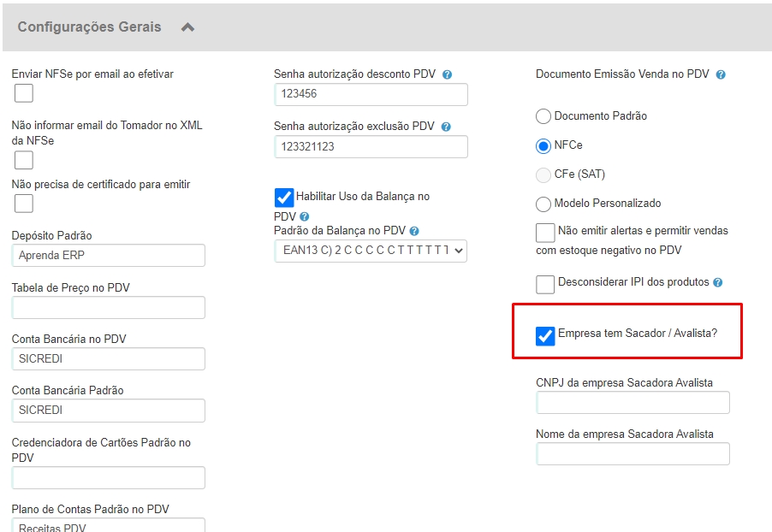Click help icon beside Senha autorização desconto PDV

coord(448,75)
